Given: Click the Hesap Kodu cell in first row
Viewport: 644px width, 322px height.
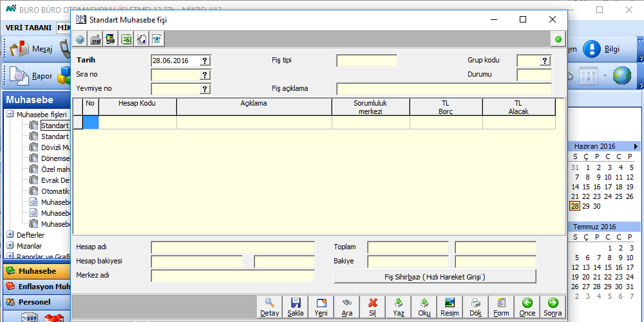Looking at the screenshot, I should pyautogui.click(x=138, y=122).
